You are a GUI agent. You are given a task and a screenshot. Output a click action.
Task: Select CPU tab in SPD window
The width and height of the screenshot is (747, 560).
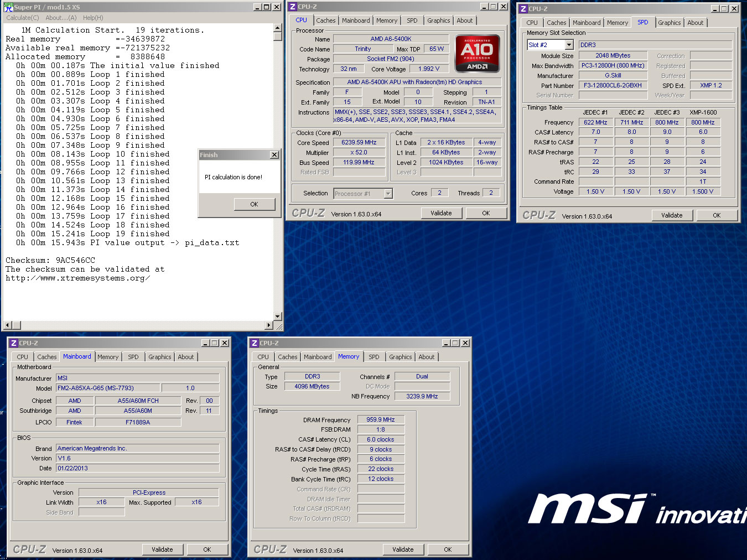[x=532, y=23]
